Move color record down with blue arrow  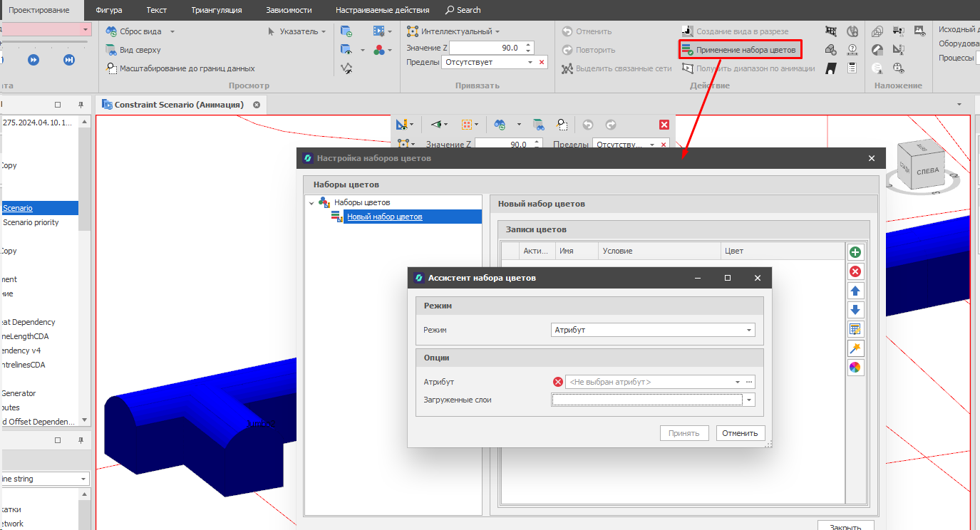855,310
